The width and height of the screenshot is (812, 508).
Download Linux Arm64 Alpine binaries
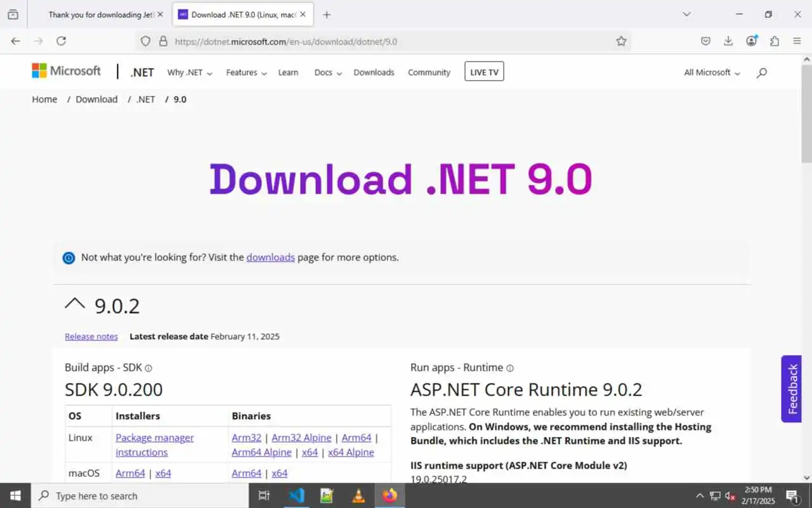pyautogui.click(x=261, y=452)
